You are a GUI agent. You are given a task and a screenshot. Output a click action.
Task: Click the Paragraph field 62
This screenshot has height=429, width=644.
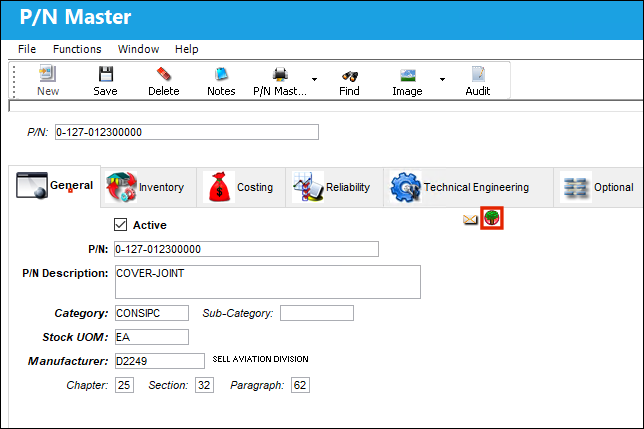pyautogui.click(x=300, y=385)
